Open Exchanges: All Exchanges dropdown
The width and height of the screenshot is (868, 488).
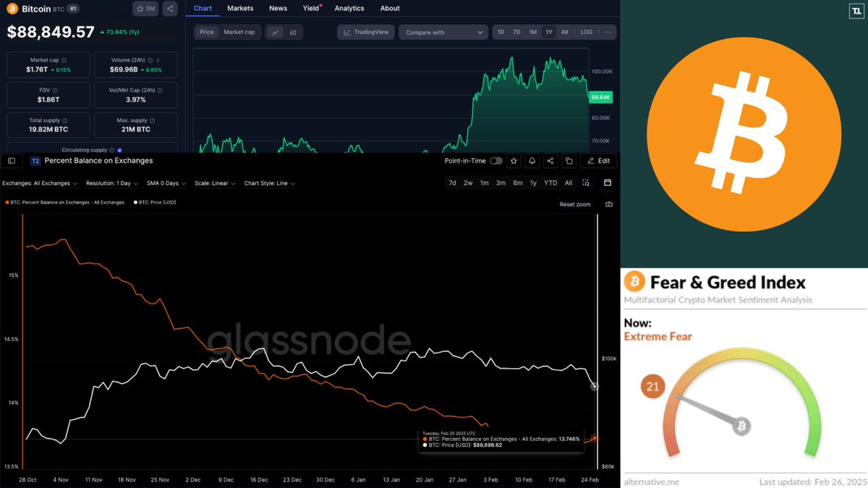click(x=40, y=183)
